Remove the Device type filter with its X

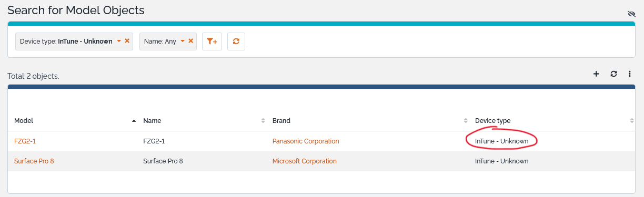point(127,41)
